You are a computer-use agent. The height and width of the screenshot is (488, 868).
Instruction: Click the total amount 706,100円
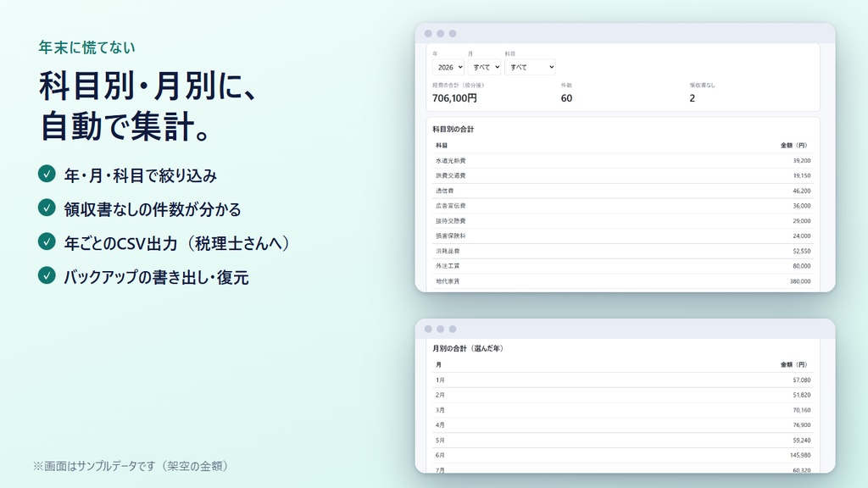[x=454, y=98]
